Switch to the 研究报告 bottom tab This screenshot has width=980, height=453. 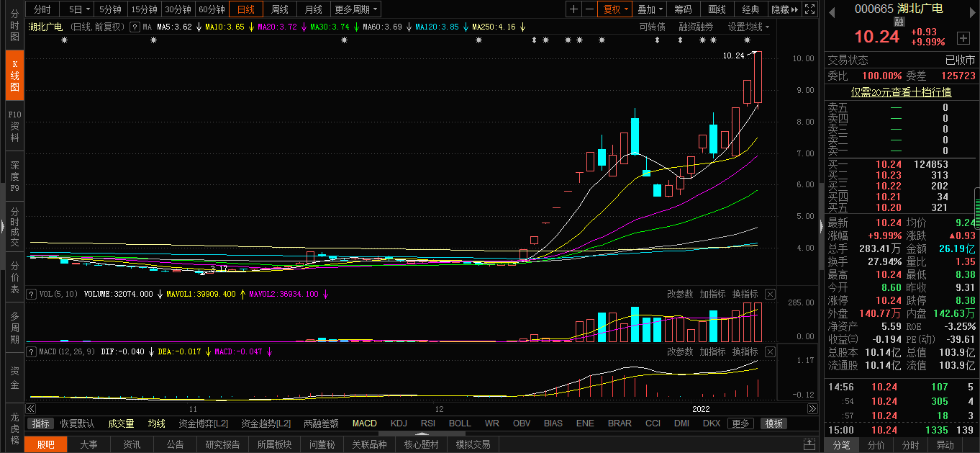pyautogui.click(x=222, y=444)
